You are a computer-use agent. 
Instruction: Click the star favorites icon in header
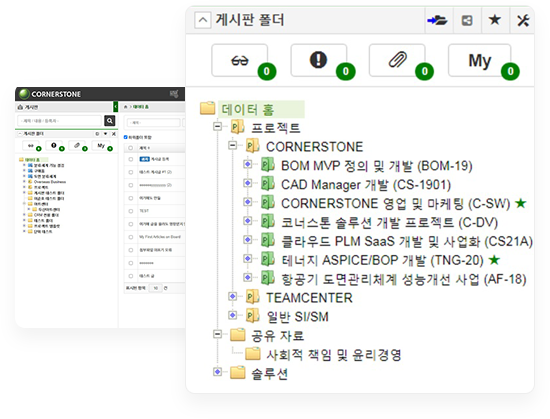click(x=495, y=20)
